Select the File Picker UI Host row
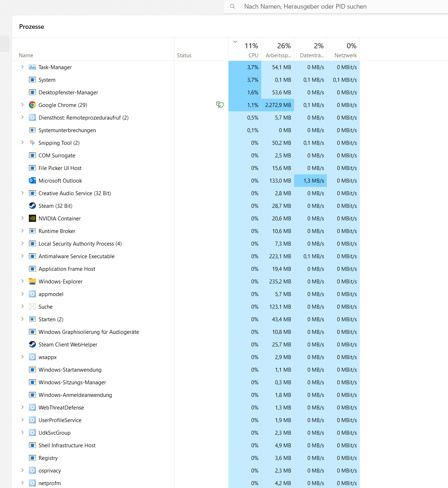The image size is (448, 488). [186, 168]
